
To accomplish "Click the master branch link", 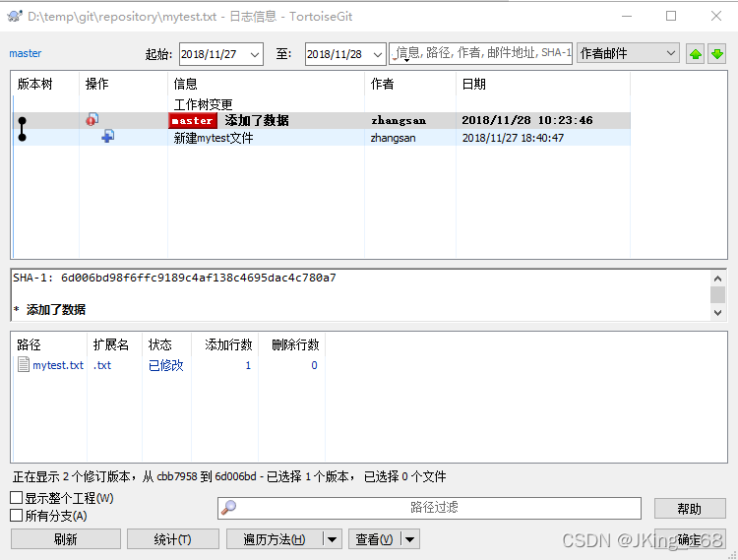I will pos(26,53).
